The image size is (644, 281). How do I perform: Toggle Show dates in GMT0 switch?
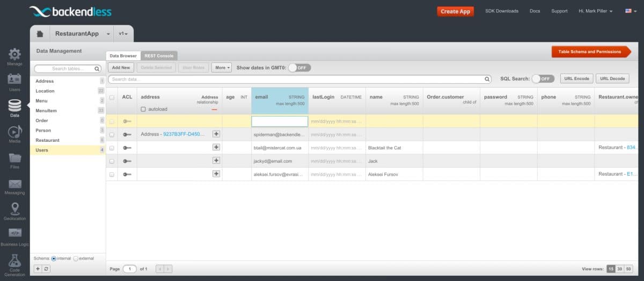point(299,68)
